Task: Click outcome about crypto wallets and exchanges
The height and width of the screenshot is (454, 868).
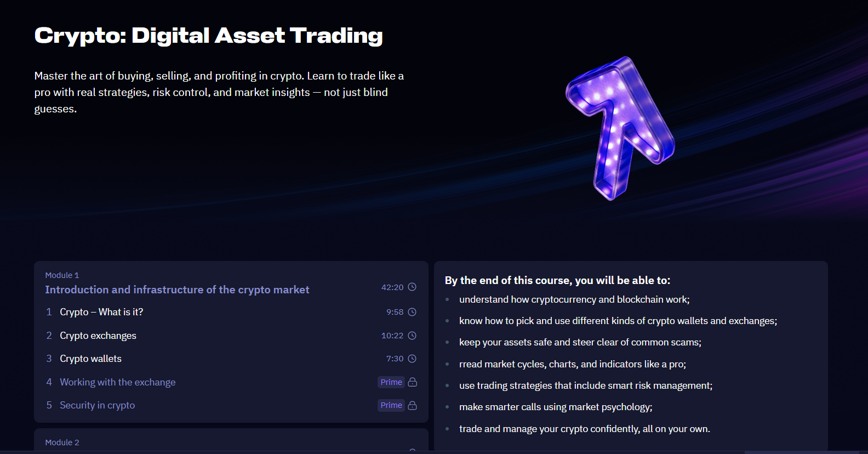Action: pos(618,321)
